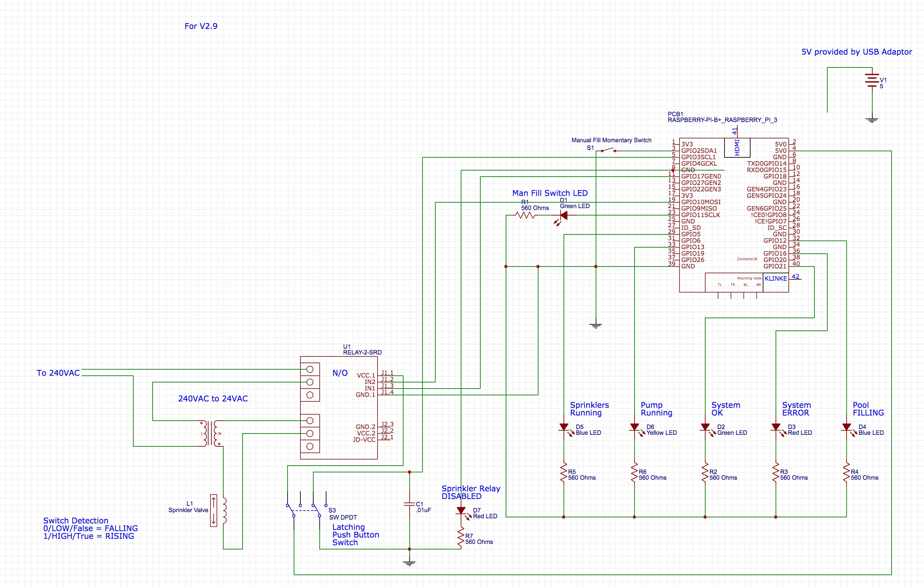Click the HDMI block on the Raspberry Pi

pyautogui.click(x=737, y=148)
